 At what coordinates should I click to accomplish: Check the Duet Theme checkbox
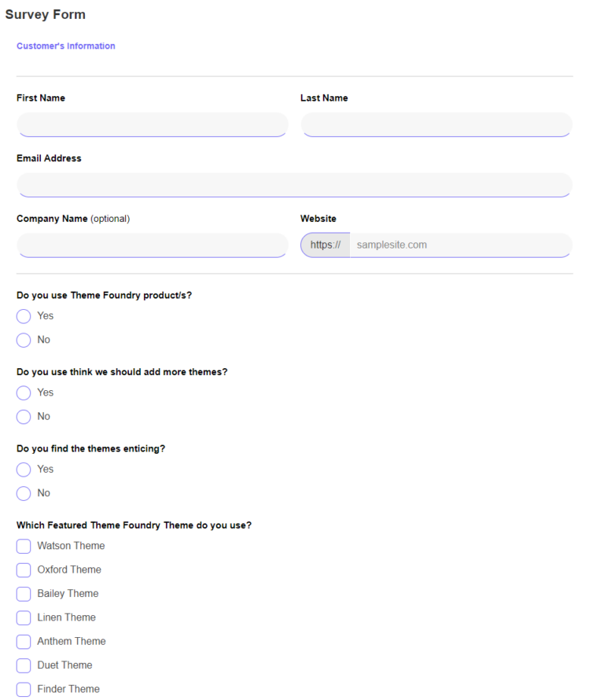pos(24,665)
